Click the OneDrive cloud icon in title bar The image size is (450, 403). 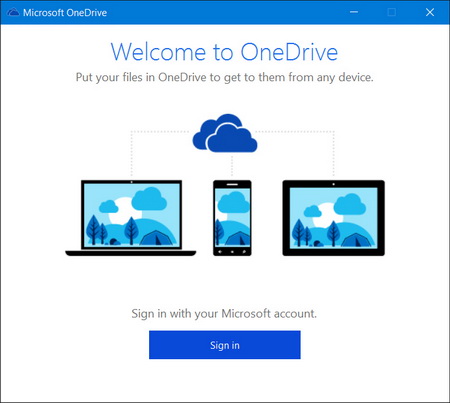coord(13,13)
